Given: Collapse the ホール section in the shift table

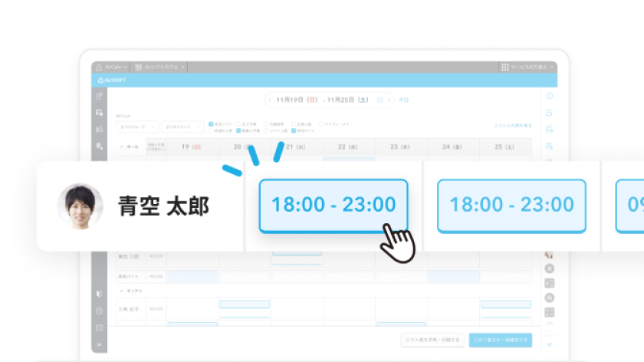Looking at the screenshot, I should pyautogui.click(x=123, y=146).
